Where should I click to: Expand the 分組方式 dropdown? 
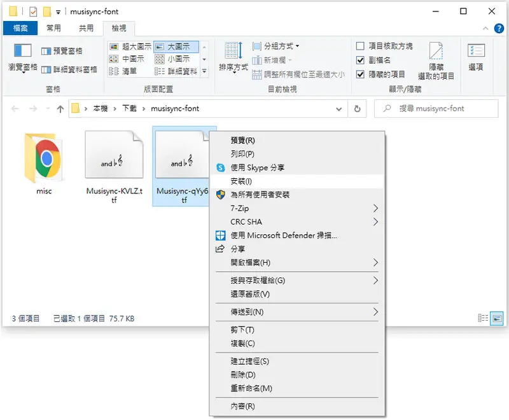(x=276, y=46)
